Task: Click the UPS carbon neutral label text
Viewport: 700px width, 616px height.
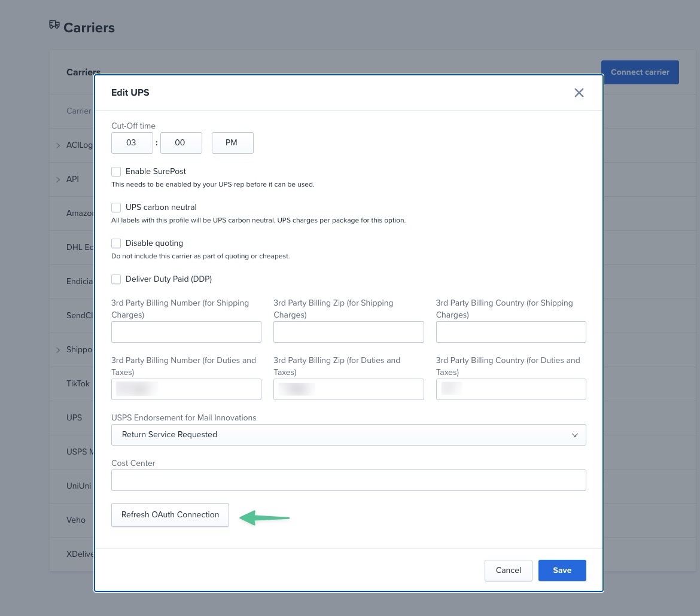Action: [x=161, y=207]
